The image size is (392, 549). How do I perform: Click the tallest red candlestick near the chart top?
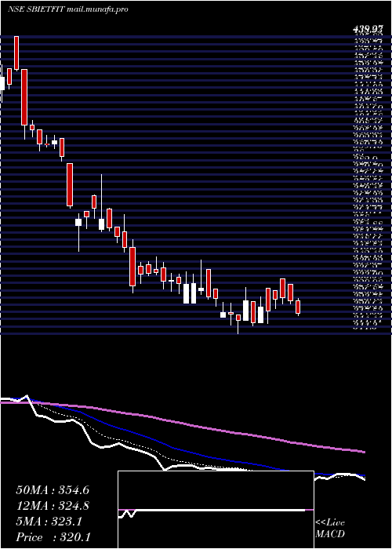click(x=24, y=97)
